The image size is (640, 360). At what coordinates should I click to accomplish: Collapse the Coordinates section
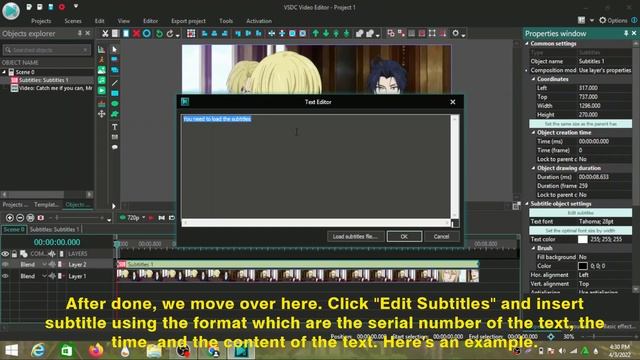click(x=533, y=79)
